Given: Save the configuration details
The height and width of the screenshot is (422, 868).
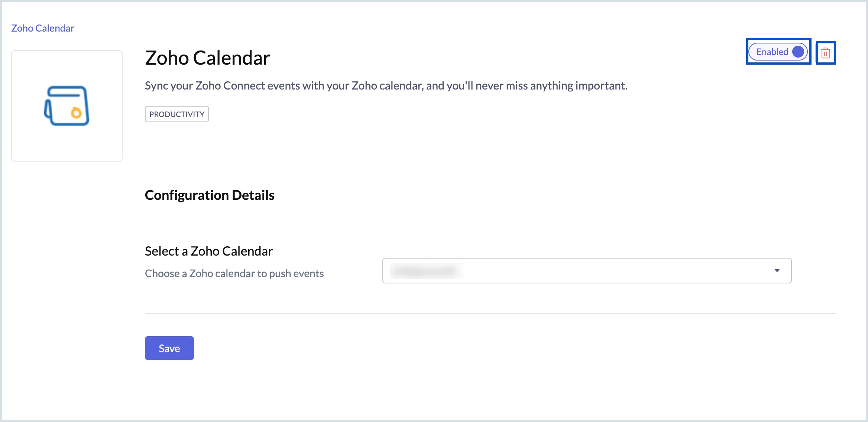Looking at the screenshot, I should 169,348.
